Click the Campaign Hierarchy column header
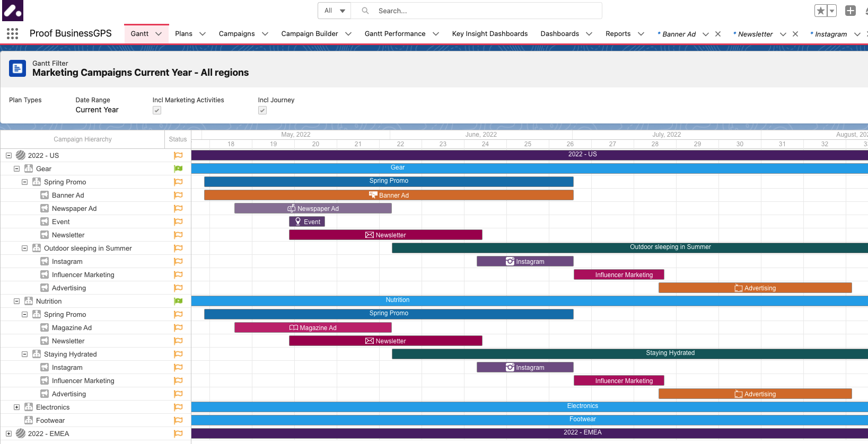868x444 pixels. point(83,139)
